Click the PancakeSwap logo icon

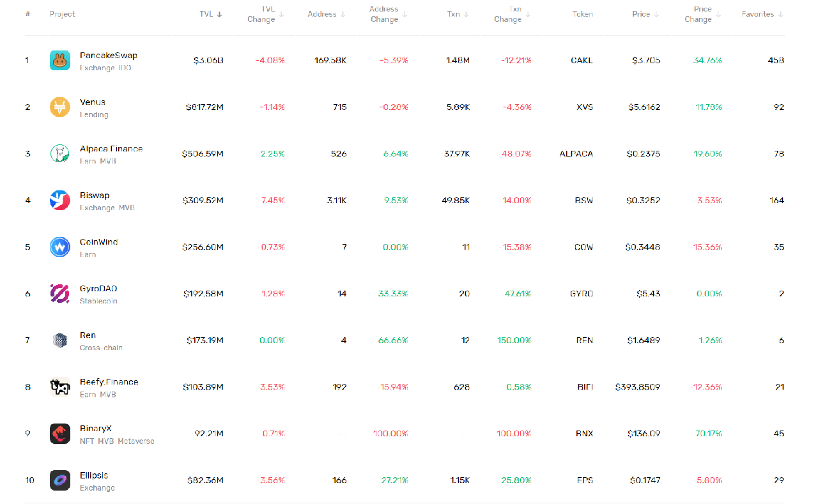[60, 61]
